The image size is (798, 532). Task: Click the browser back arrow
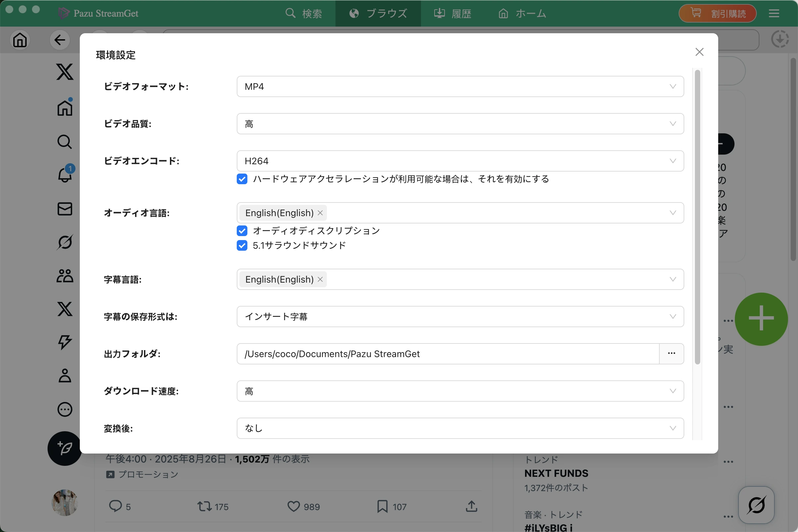(60, 40)
